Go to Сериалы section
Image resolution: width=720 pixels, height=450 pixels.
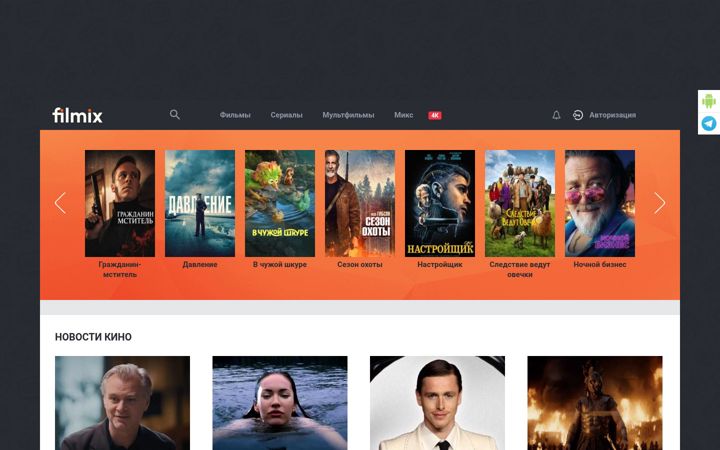[x=286, y=115]
